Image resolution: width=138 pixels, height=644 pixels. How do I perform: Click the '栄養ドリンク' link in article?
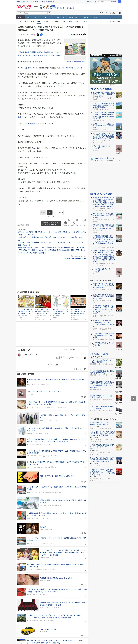pyautogui.click(x=23, y=117)
